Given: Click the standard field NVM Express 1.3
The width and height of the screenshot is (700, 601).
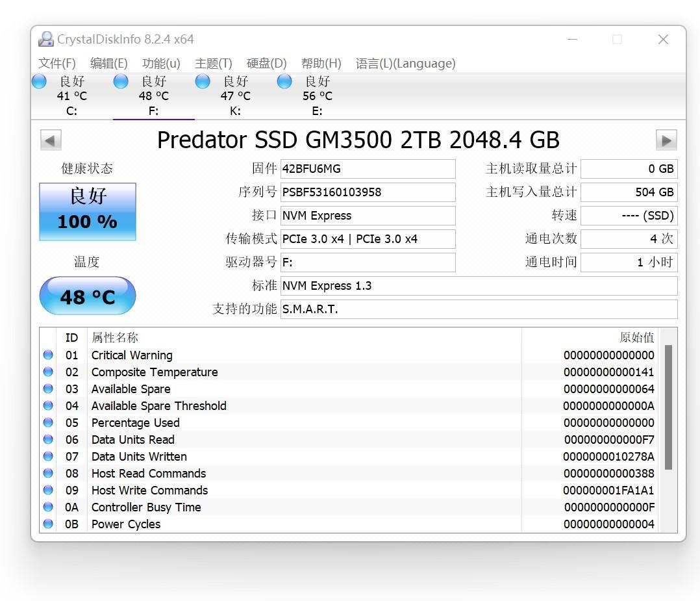Looking at the screenshot, I should point(479,285).
